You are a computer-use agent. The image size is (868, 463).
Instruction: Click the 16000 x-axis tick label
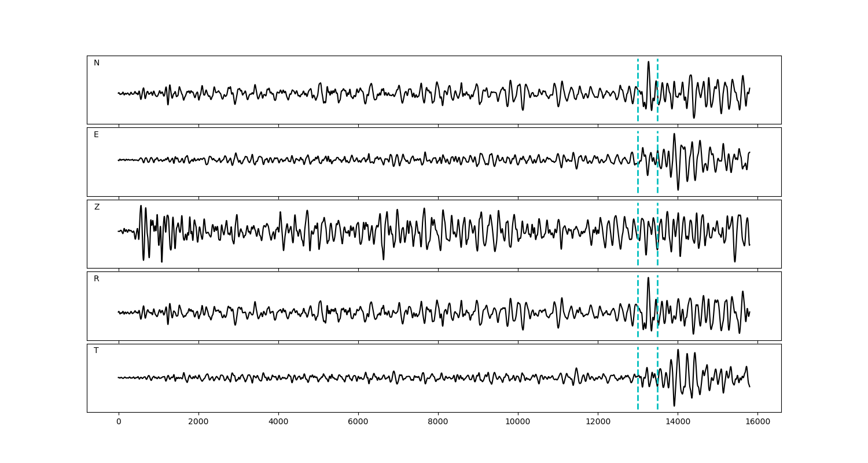(x=757, y=422)
